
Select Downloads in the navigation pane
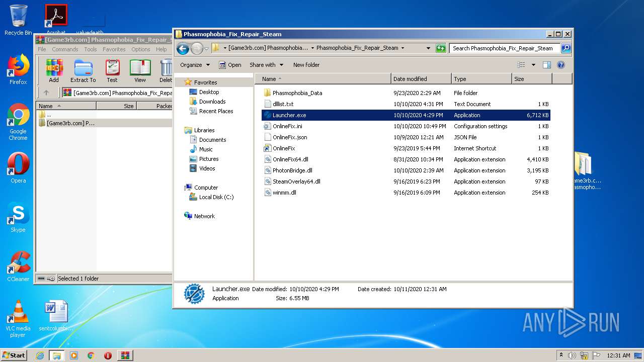212,102
